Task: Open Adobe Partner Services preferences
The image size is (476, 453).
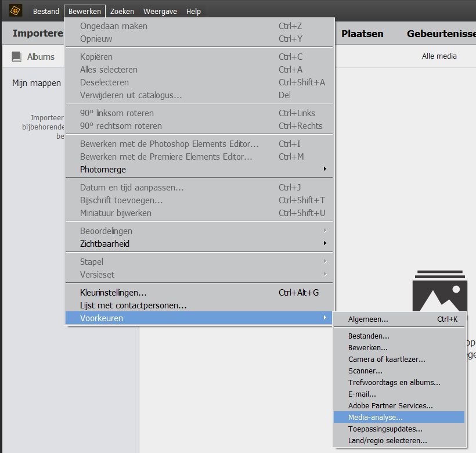Action: [x=399, y=405]
